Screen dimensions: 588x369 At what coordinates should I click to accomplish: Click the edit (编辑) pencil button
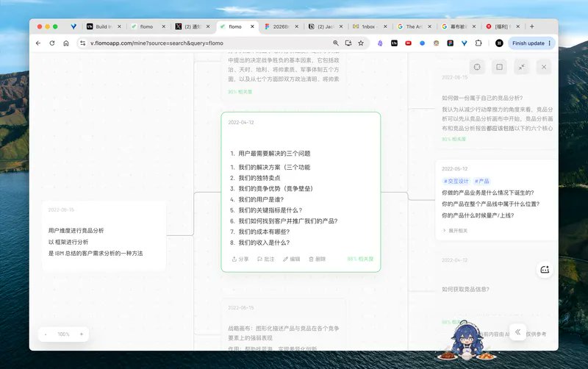tap(291, 259)
